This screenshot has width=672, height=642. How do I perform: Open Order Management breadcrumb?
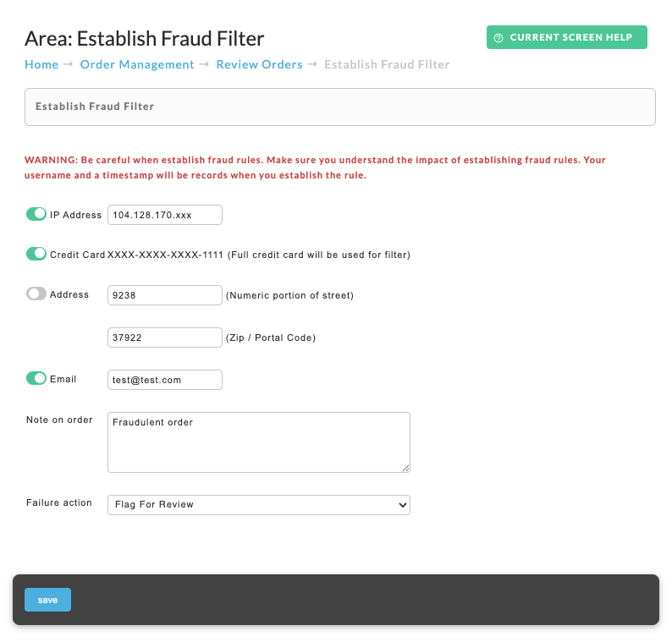(137, 64)
